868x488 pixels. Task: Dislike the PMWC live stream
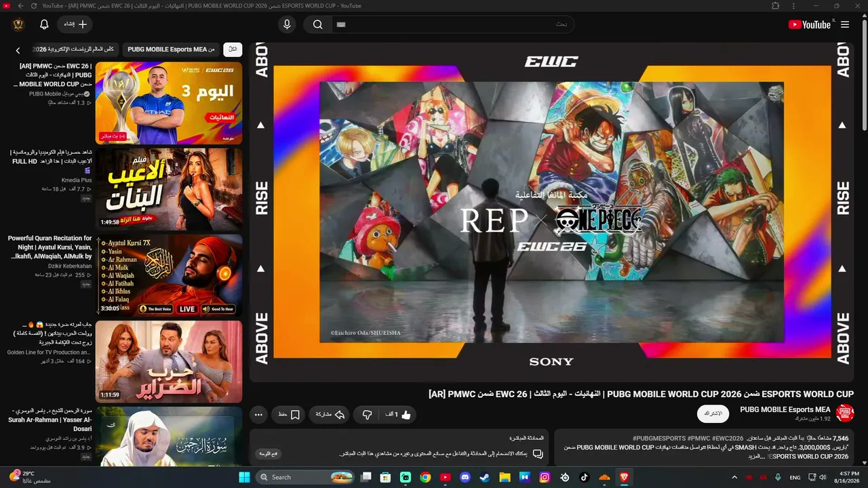click(367, 414)
